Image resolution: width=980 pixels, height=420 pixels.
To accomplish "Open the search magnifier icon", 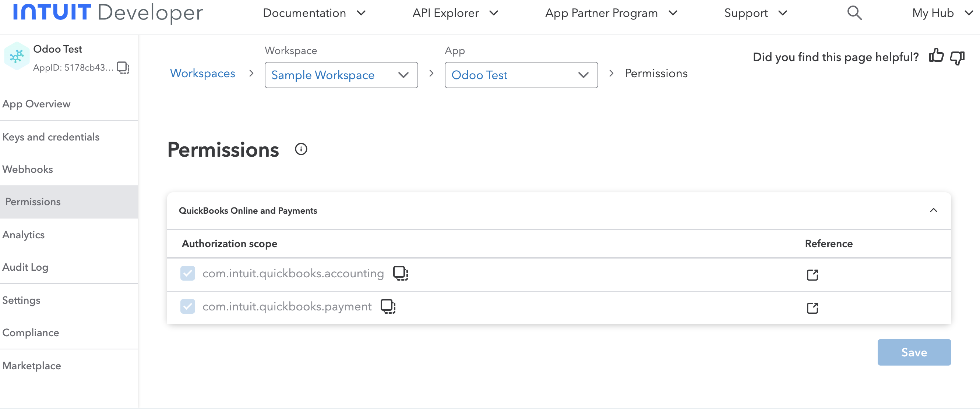I will (x=854, y=13).
